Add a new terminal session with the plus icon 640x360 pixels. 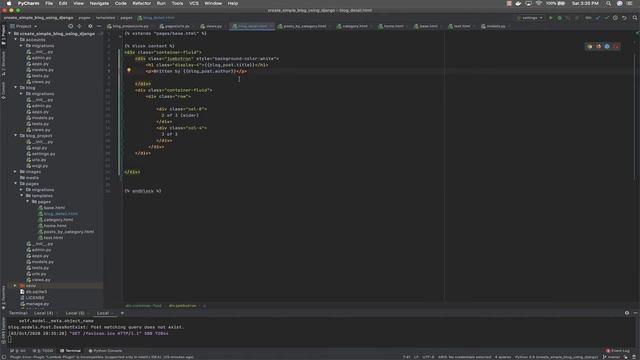pyautogui.click(x=122, y=313)
